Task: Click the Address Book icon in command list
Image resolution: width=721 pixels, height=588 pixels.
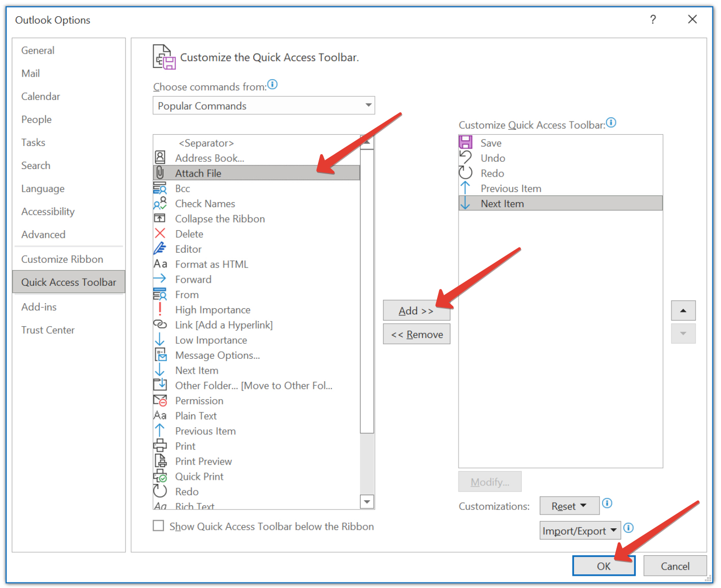Action: pos(160,158)
